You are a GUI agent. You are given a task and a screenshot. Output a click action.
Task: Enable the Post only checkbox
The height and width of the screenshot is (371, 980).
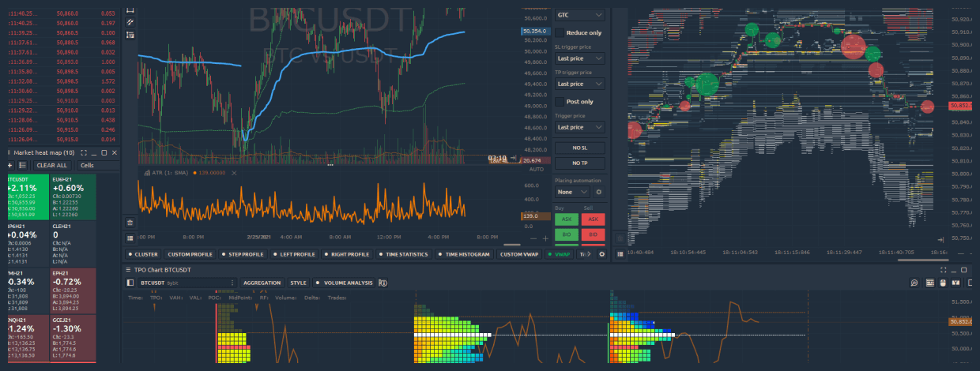[560, 102]
